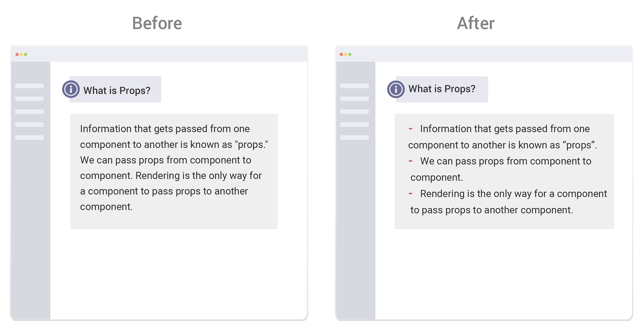Image resolution: width=644 pixels, height=334 pixels.
Task: Click "Rendering is the only way" bullet in After
Action: [508, 202]
